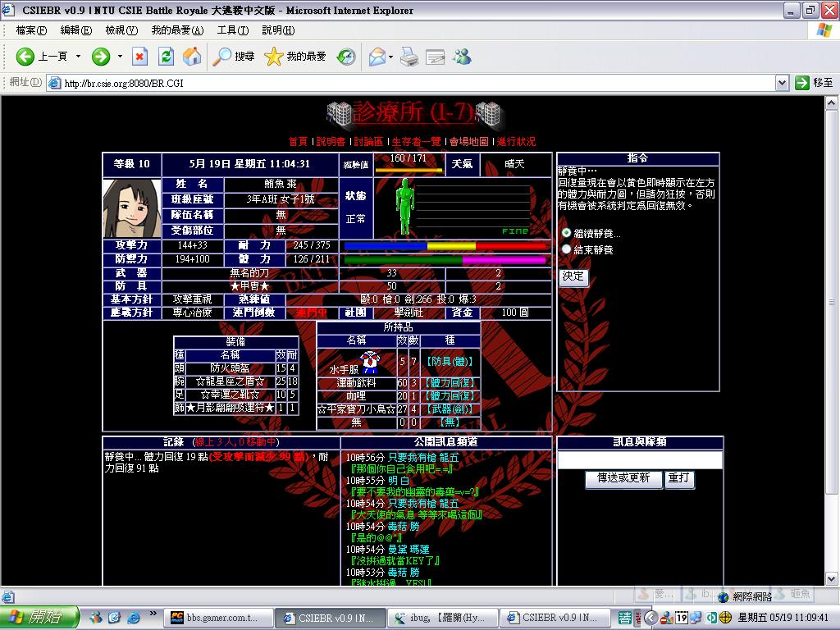Image resolution: width=840 pixels, height=630 pixels.
Task: Click the 體力 green-magenta gauge bar
Action: coord(445,260)
